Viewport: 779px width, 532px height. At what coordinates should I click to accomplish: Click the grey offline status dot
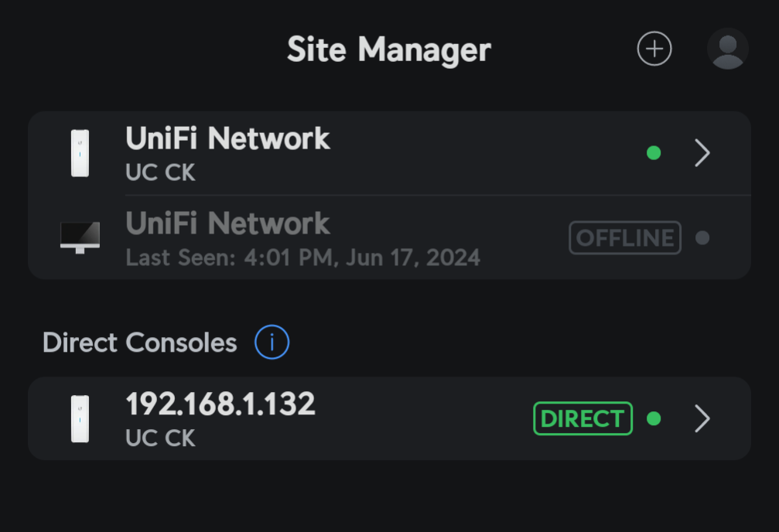(702, 238)
